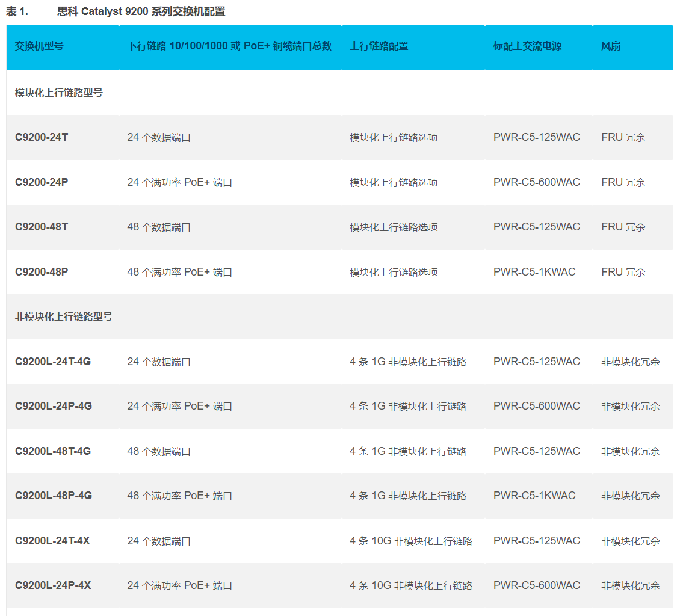This screenshot has height=616, width=680.
Task: Click 模块化上行链路选项 in C9200-48P row
Action: 394,273
